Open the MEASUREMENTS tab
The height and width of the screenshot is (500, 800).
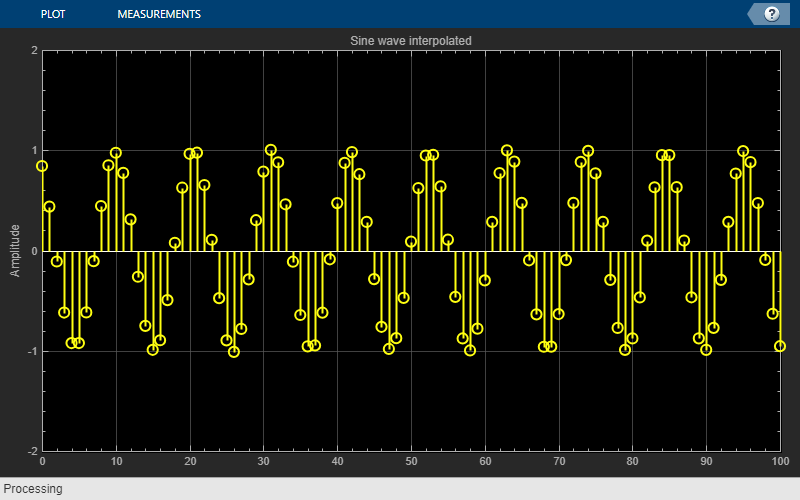point(159,14)
